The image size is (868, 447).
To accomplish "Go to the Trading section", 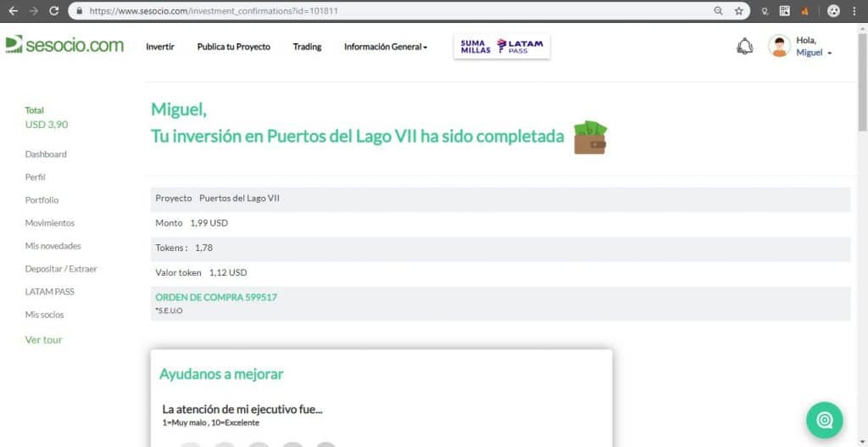I will (307, 47).
